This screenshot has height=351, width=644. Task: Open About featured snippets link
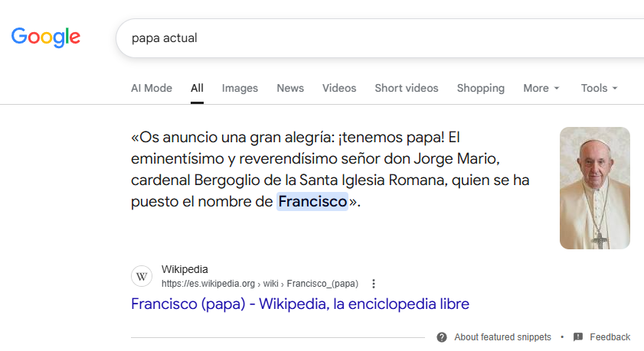pyautogui.click(x=502, y=337)
